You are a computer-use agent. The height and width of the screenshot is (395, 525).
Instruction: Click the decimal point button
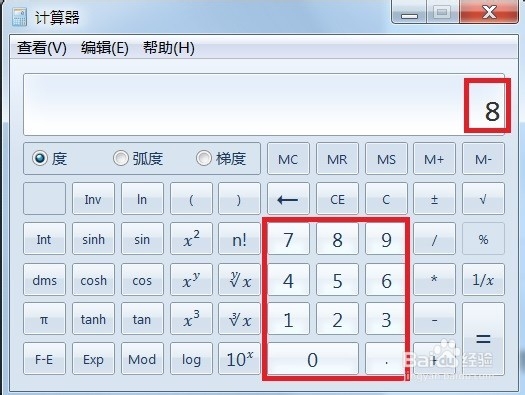point(385,359)
